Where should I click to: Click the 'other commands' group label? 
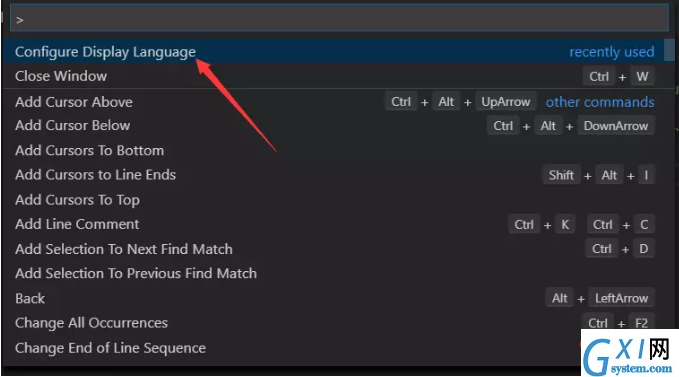click(600, 102)
